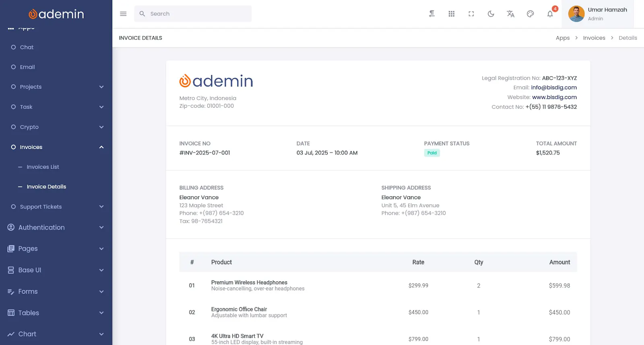Expand the Pages menu chevron

(101, 249)
